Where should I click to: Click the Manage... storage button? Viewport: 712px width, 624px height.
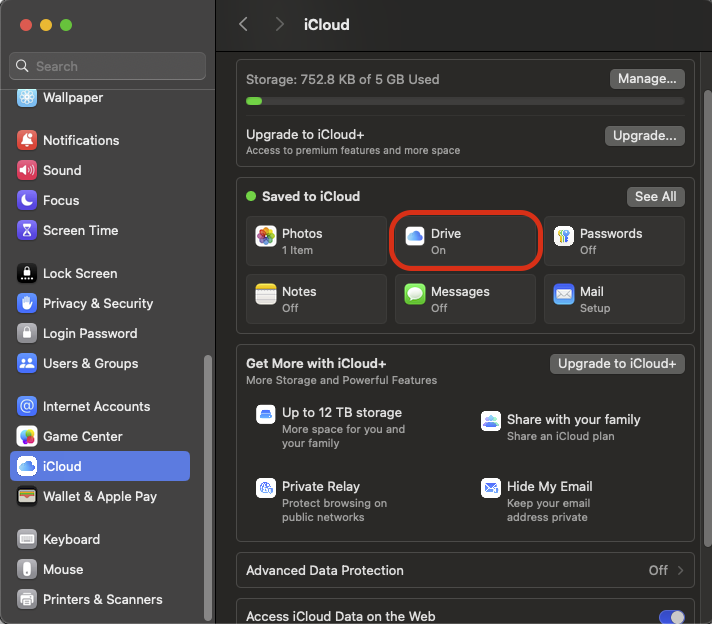647,79
